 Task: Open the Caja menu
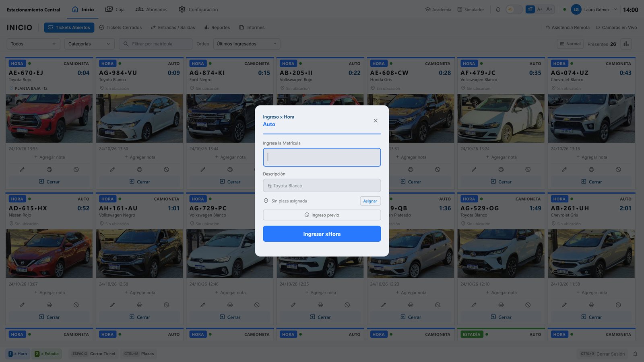[x=115, y=9]
